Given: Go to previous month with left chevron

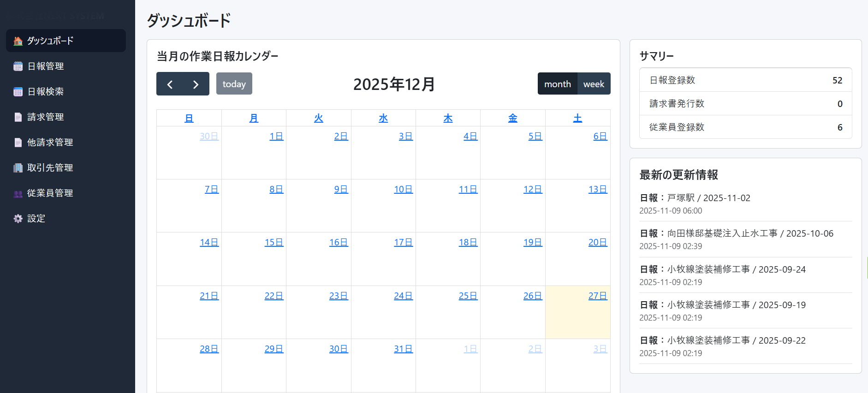Looking at the screenshot, I should pos(170,84).
